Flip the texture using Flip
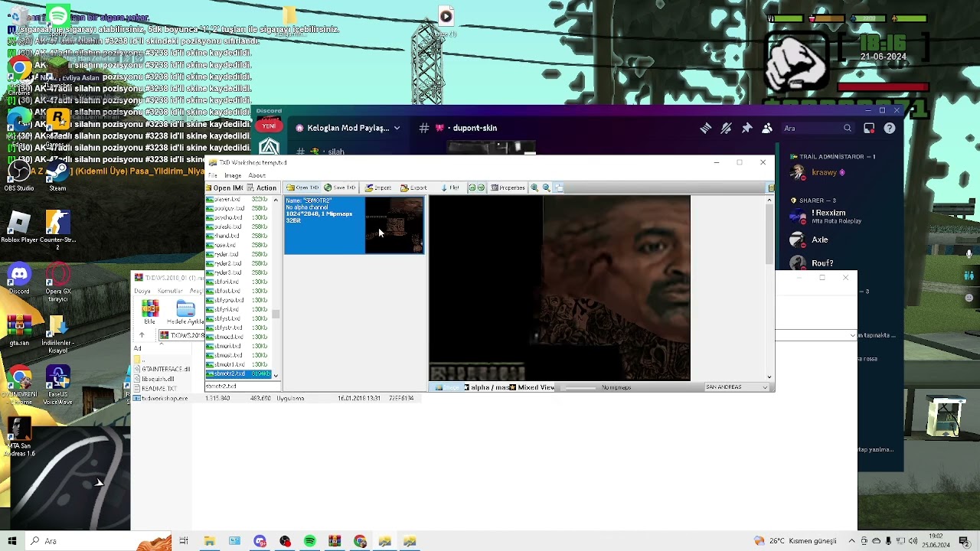 click(450, 187)
